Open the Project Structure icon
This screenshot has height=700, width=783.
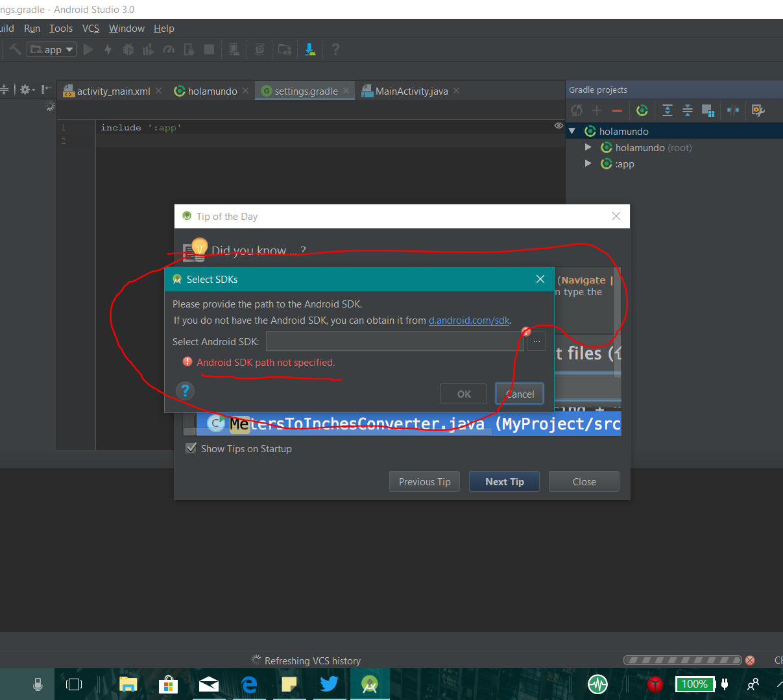(285, 49)
